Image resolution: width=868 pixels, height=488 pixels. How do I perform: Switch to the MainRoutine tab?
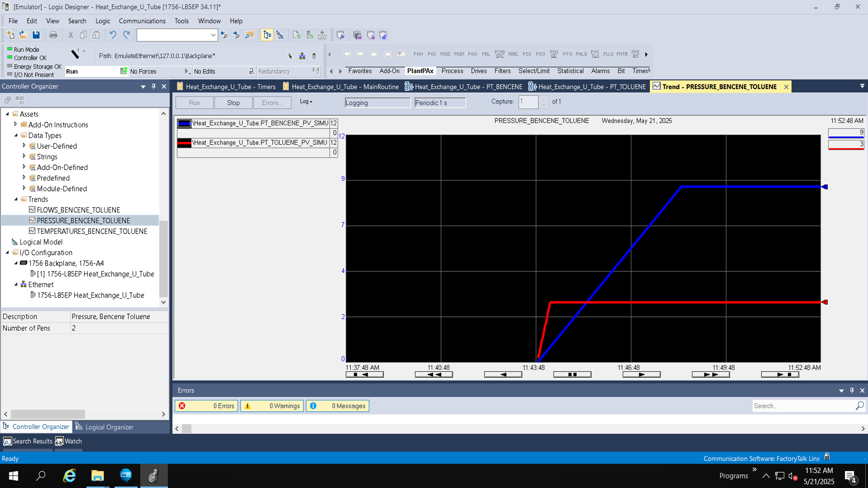pos(341,87)
